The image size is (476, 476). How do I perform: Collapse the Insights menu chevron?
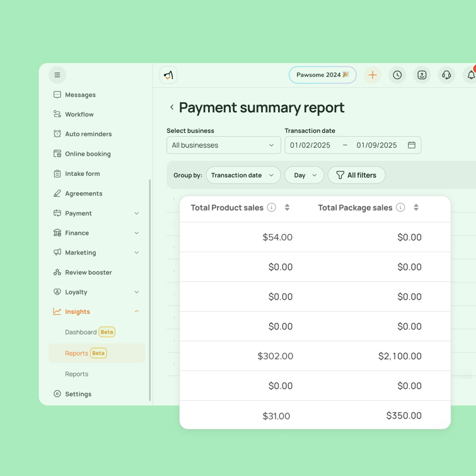(x=137, y=311)
